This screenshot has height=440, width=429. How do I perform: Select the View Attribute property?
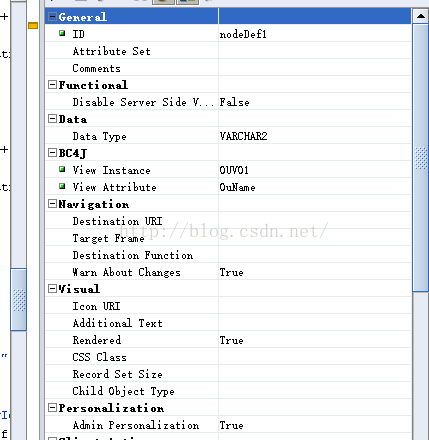coord(114,187)
